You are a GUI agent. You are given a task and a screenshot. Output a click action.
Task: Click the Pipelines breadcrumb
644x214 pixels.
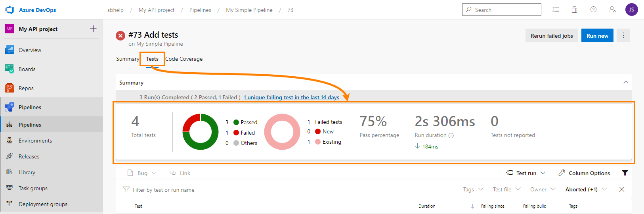[x=200, y=10]
